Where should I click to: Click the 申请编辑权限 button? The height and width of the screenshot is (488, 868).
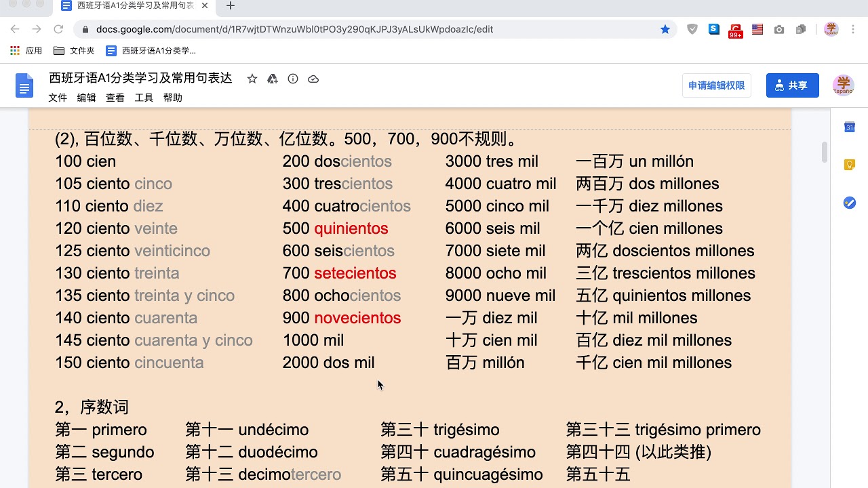coord(717,85)
